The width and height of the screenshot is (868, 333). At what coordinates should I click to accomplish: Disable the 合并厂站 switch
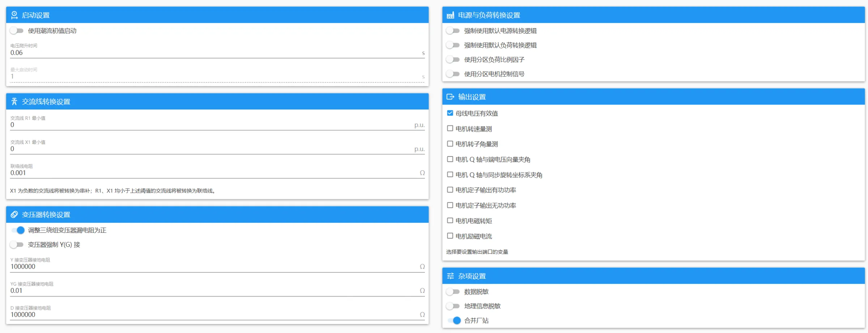coord(454,321)
